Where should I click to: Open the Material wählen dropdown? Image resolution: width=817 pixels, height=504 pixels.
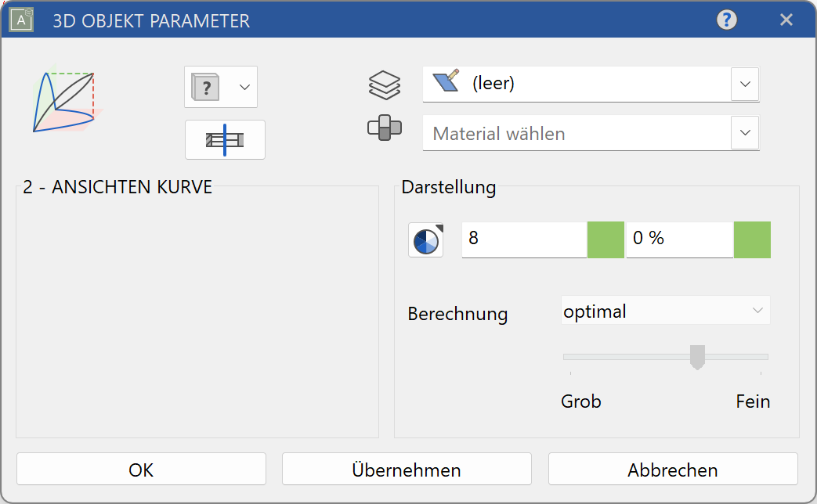tap(744, 132)
